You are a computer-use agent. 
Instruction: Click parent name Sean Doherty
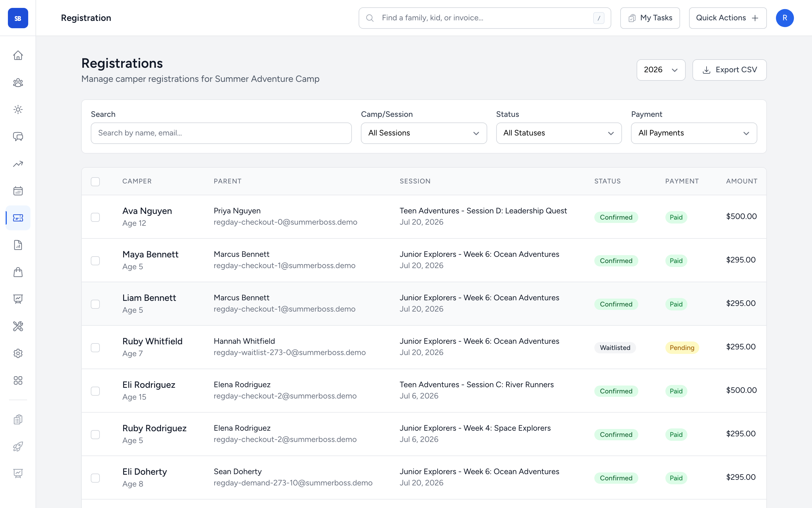pyautogui.click(x=238, y=471)
